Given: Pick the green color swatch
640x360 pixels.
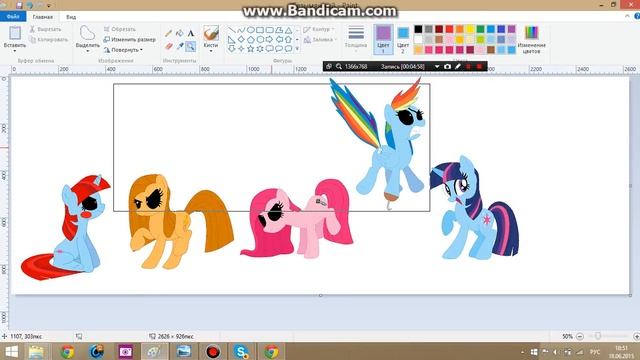Looking at the screenshot, I should [480, 29].
